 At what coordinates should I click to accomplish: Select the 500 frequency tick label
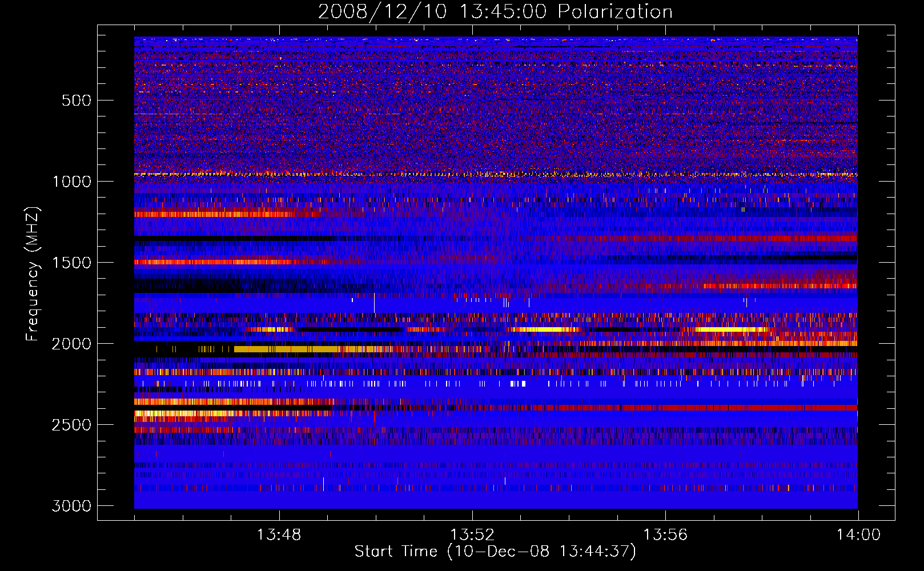point(76,100)
